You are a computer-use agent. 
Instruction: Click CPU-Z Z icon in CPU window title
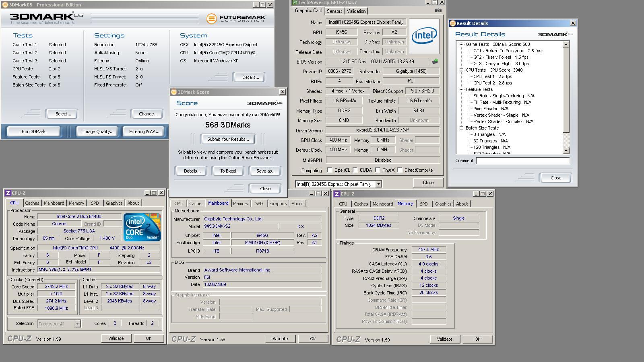(x=8, y=193)
